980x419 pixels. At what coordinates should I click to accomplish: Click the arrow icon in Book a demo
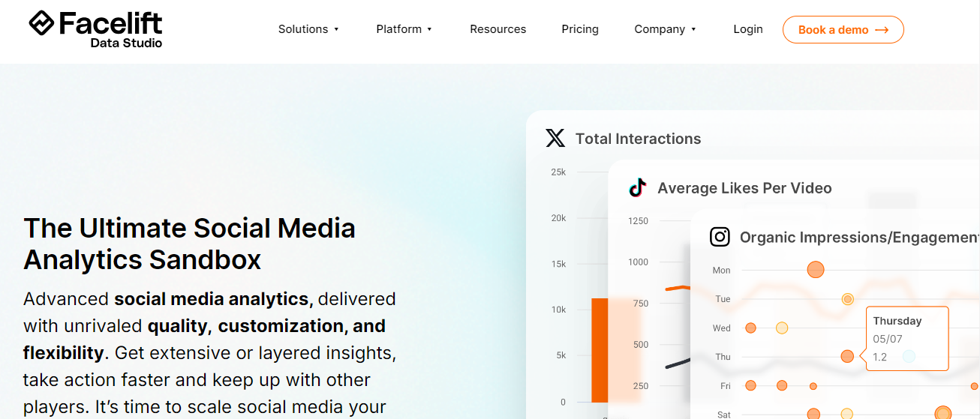point(882,30)
